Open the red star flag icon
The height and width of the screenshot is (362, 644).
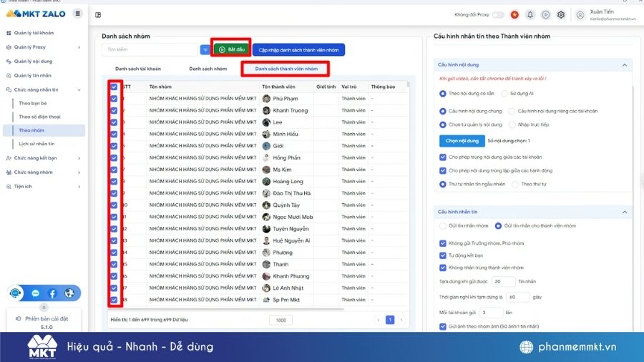point(514,15)
